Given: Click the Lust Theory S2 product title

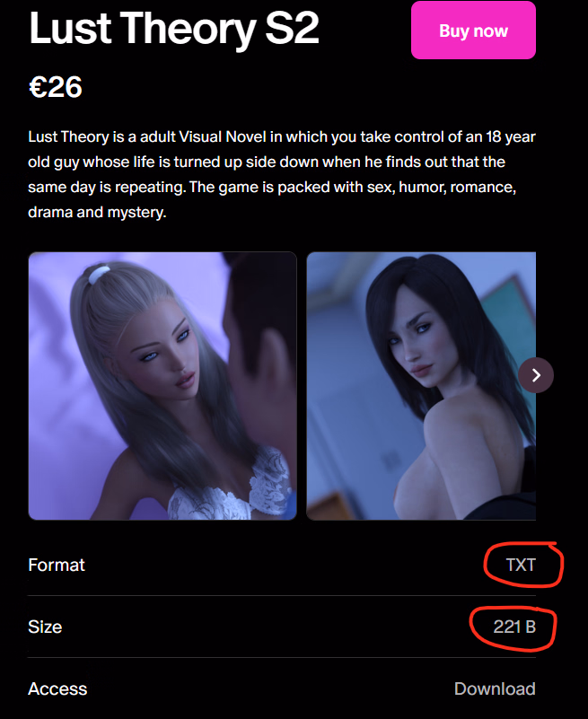Looking at the screenshot, I should pyautogui.click(x=174, y=29).
